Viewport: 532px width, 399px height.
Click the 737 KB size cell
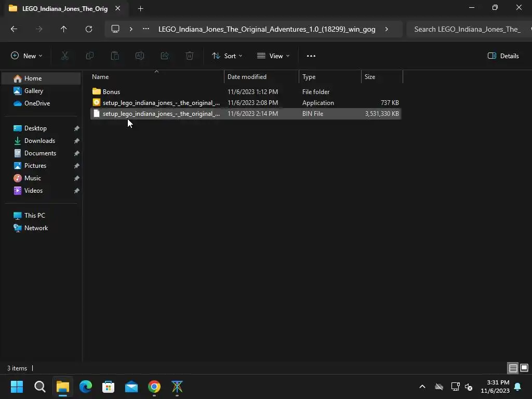tap(390, 102)
